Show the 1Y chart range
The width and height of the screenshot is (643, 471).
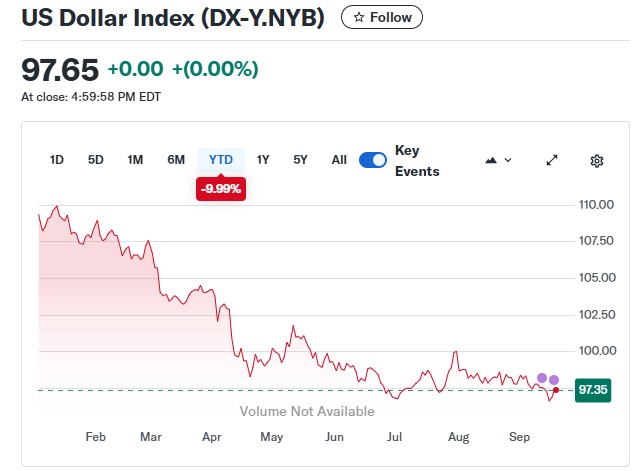(263, 160)
